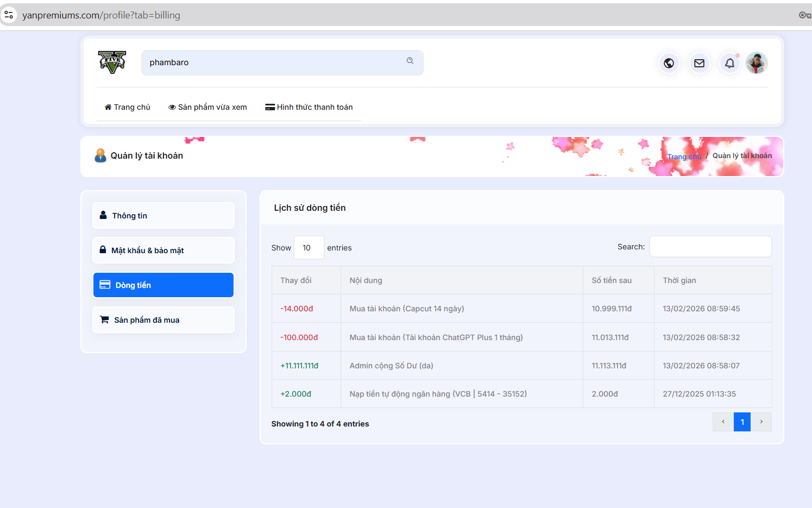Viewport: 812px width, 508px height.
Task: Click the 13/02/2026 08:59:45 timestamp
Action: [x=701, y=309]
